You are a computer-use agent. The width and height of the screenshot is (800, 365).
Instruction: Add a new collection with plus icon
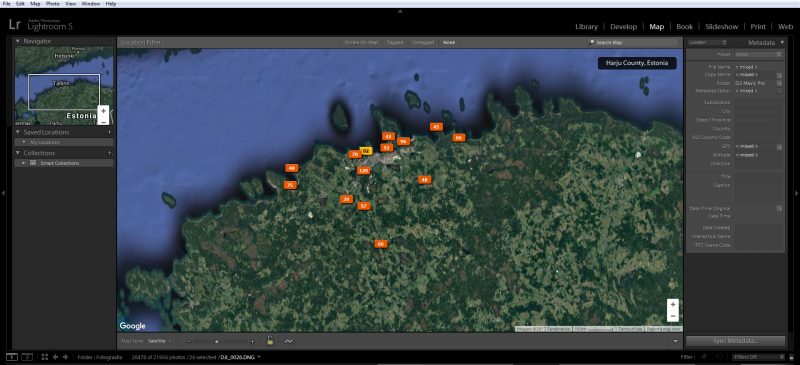pyautogui.click(x=110, y=153)
